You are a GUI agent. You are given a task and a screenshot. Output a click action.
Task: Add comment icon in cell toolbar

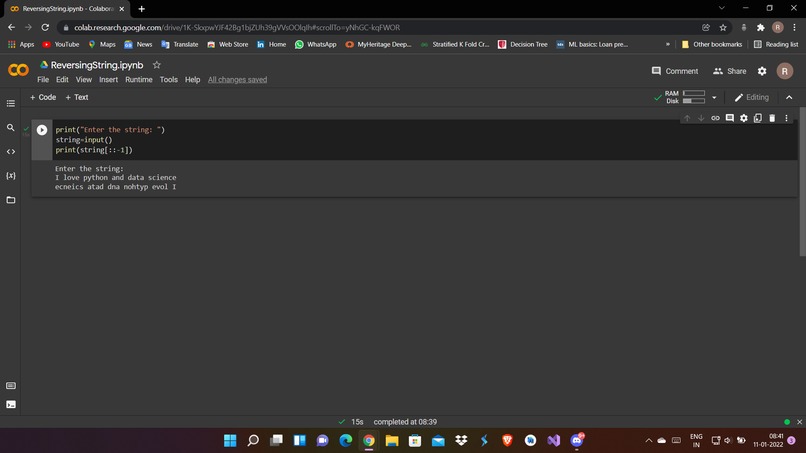point(729,118)
